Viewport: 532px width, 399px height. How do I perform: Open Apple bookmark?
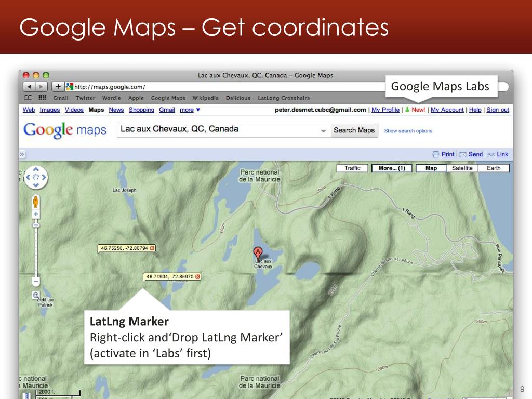point(136,98)
